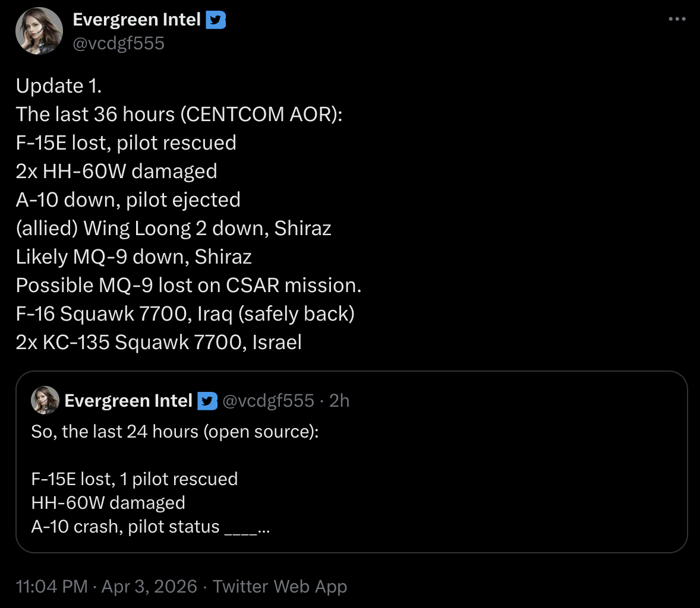
Task: Select the @vcdgf555 handle in quoted tweet
Action: tap(268, 401)
